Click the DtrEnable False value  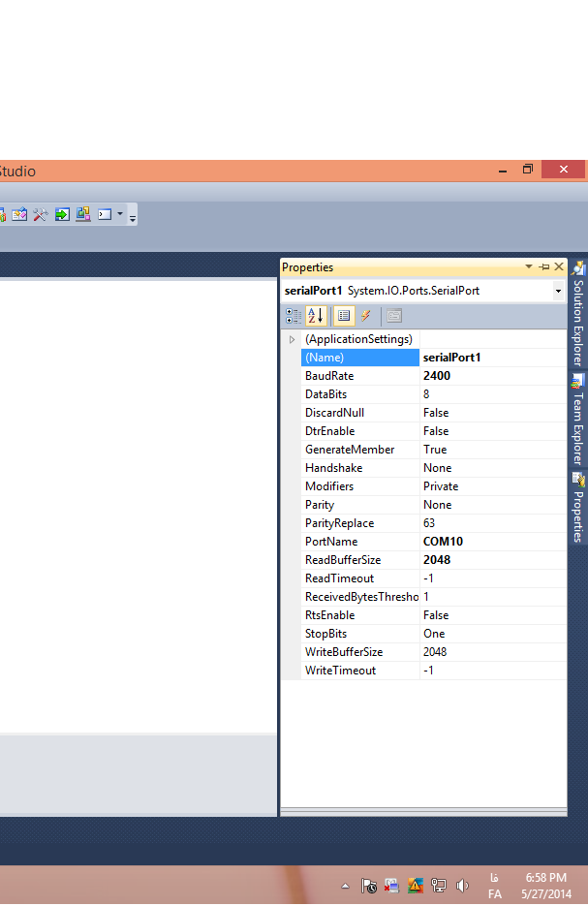coord(436,431)
